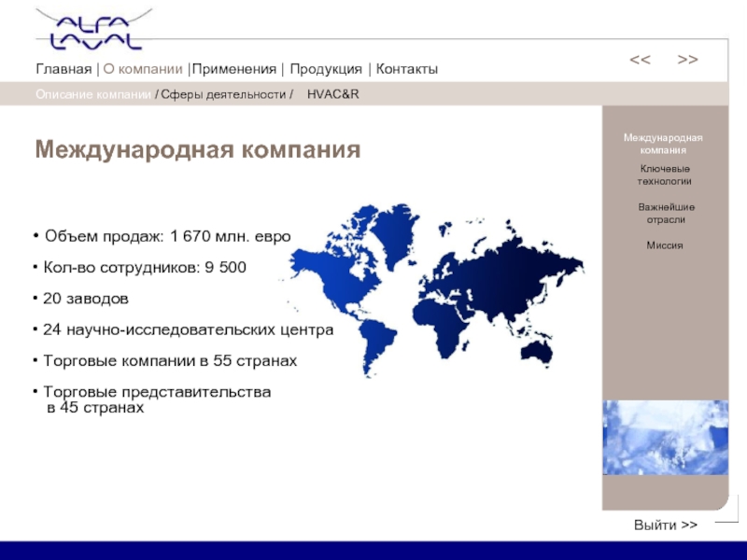This screenshot has height=560, width=747.
Task: Open the Главная menu item
Action: pyautogui.click(x=63, y=70)
